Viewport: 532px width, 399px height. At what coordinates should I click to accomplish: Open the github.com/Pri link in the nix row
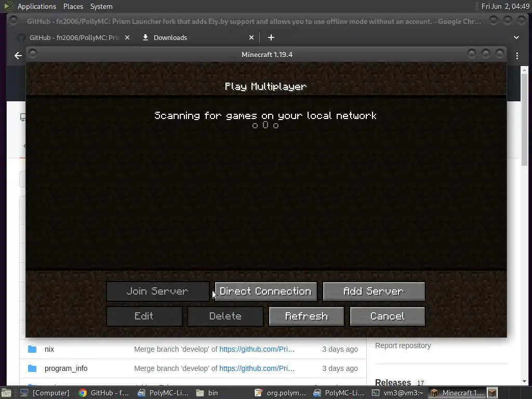click(x=257, y=349)
